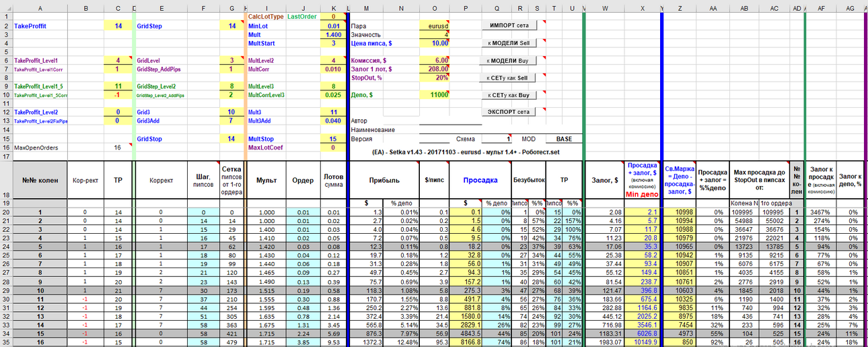
Task: Click the LastOrder label
Action: [302, 16]
